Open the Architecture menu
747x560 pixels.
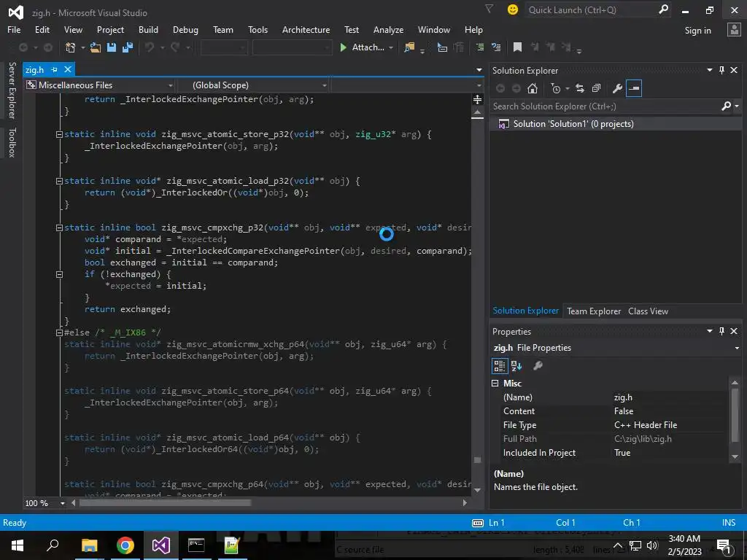(x=306, y=29)
